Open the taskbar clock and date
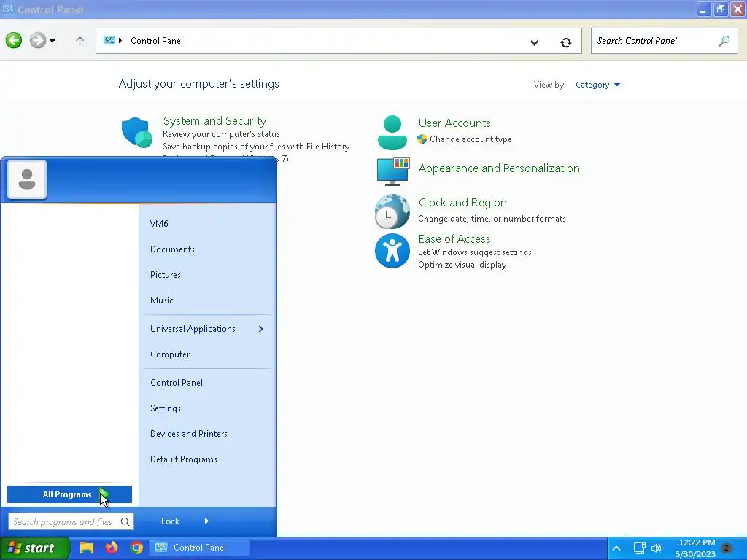 point(696,548)
